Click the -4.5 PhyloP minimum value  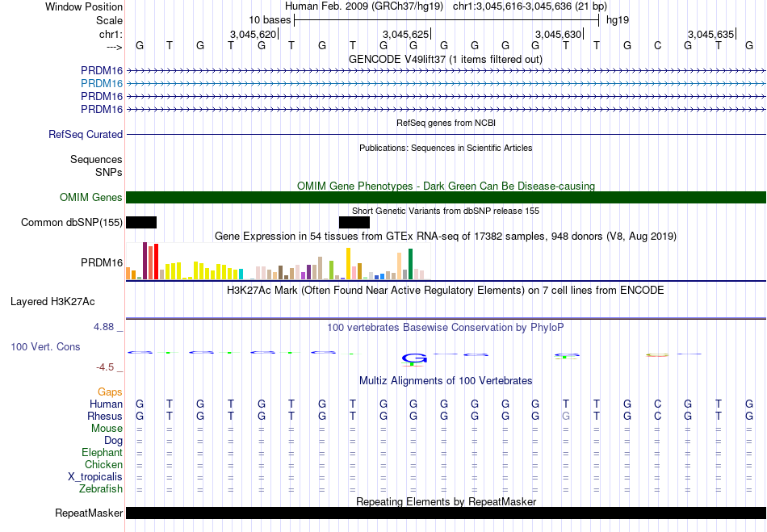(x=105, y=367)
